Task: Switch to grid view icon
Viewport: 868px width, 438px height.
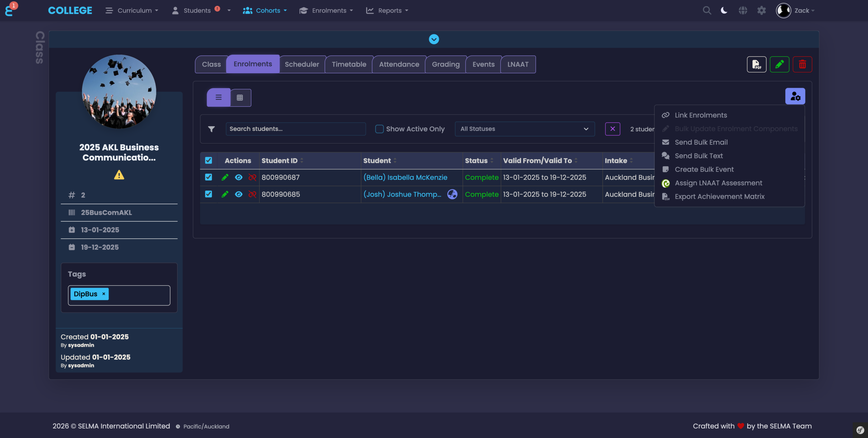Action: click(x=240, y=98)
